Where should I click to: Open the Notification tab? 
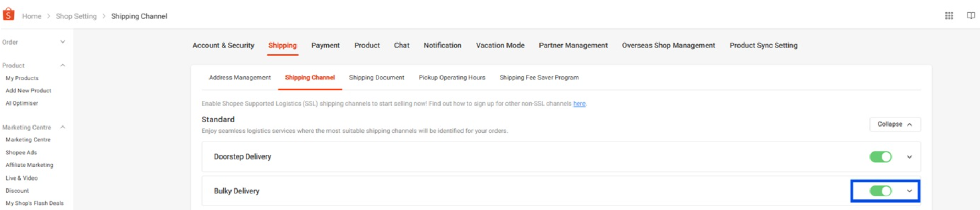coord(443,45)
